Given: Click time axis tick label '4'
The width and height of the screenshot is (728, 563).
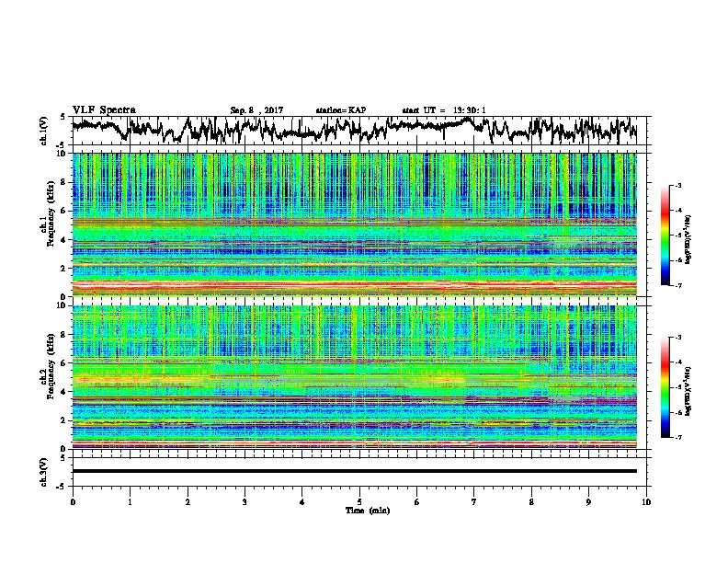Looking at the screenshot, I should click(302, 502).
